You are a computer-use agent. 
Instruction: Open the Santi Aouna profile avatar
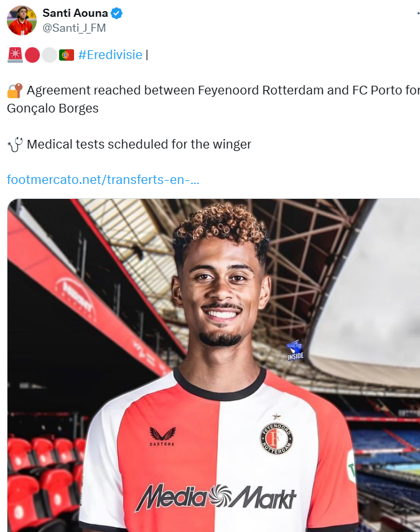22,21
